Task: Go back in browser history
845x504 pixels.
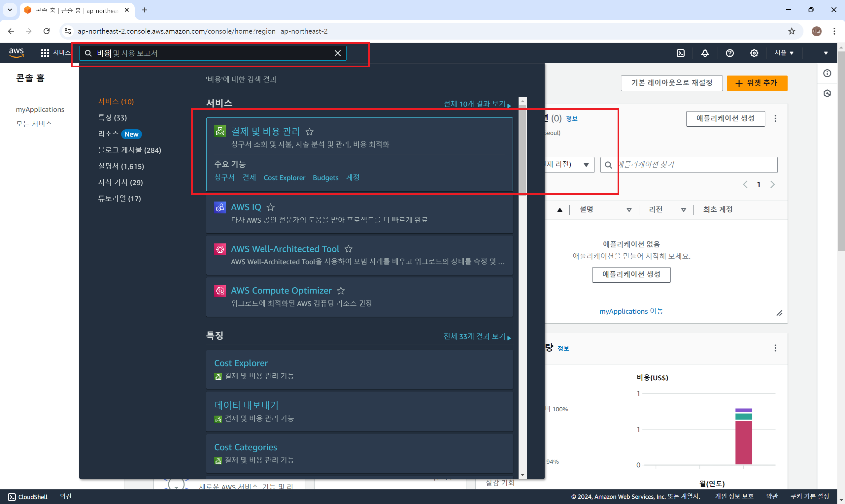Action: coord(11,31)
